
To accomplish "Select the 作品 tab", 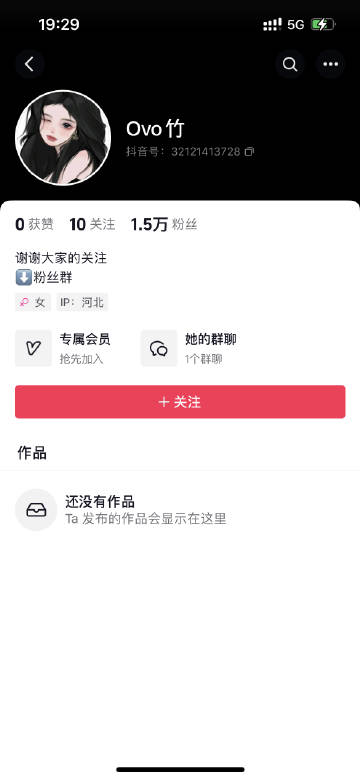I will click(32, 453).
